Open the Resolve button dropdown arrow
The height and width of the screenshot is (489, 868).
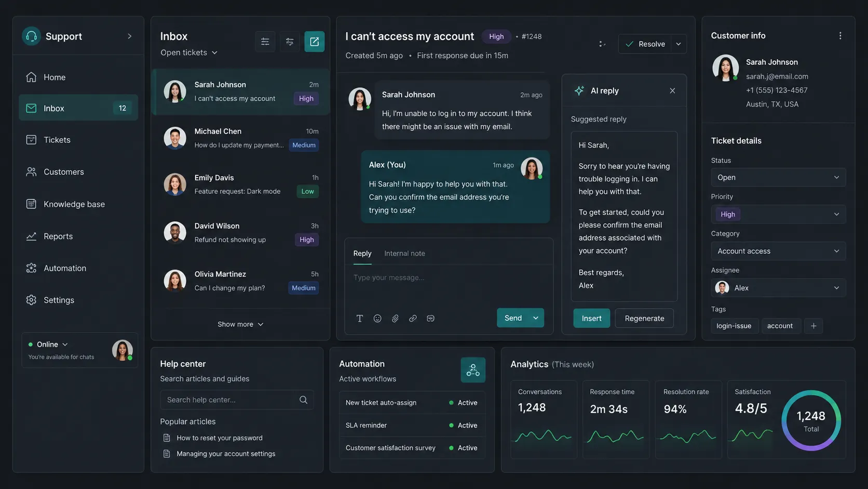pyautogui.click(x=679, y=44)
